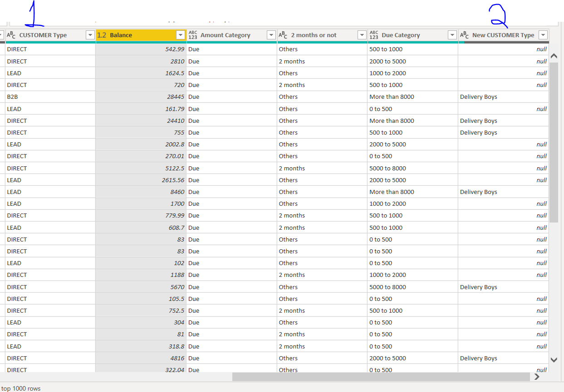This screenshot has height=392, width=564.
Task: Select the 8460 balance cell
Action: pyautogui.click(x=141, y=192)
